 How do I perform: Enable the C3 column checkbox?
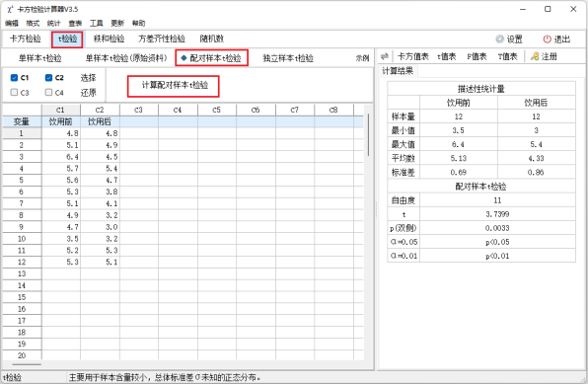click(14, 93)
